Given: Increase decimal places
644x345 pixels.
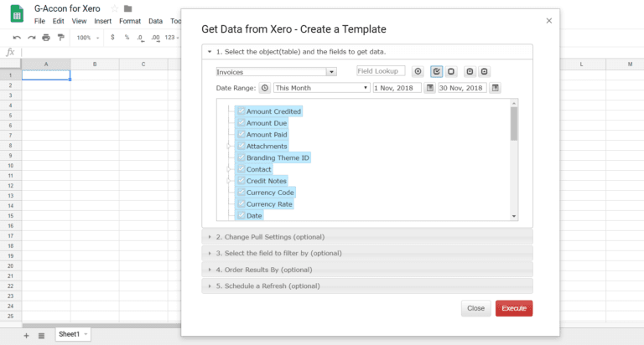Looking at the screenshot, I should 155,38.
